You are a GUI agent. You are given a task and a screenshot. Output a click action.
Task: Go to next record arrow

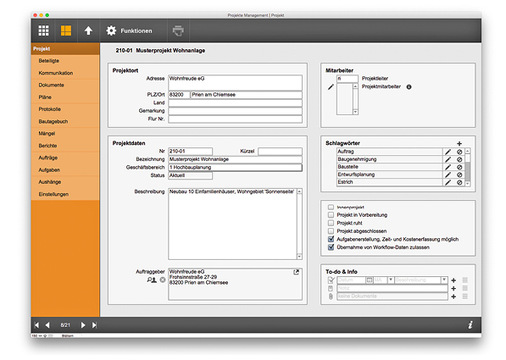point(83,325)
